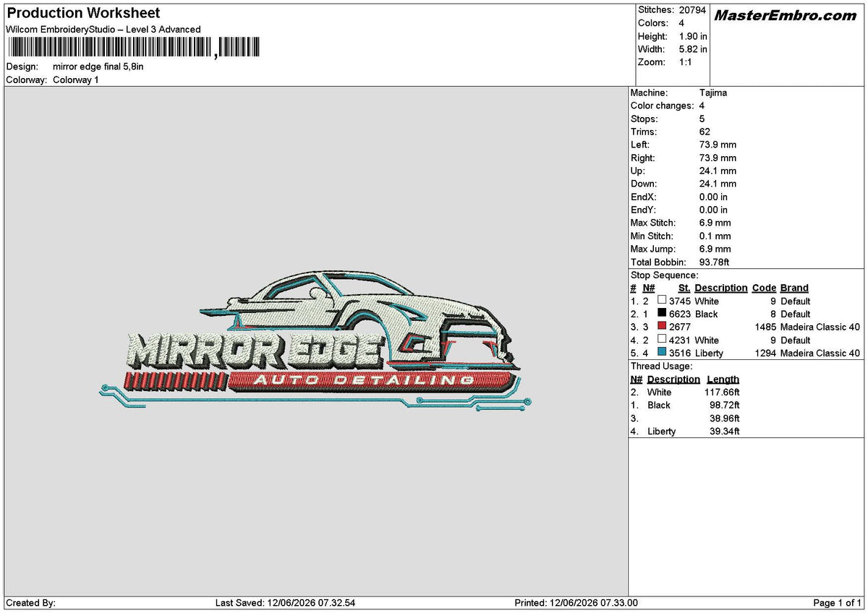Click the Machine value Tajima
This screenshot has height=613, width=868.
(x=713, y=93)
